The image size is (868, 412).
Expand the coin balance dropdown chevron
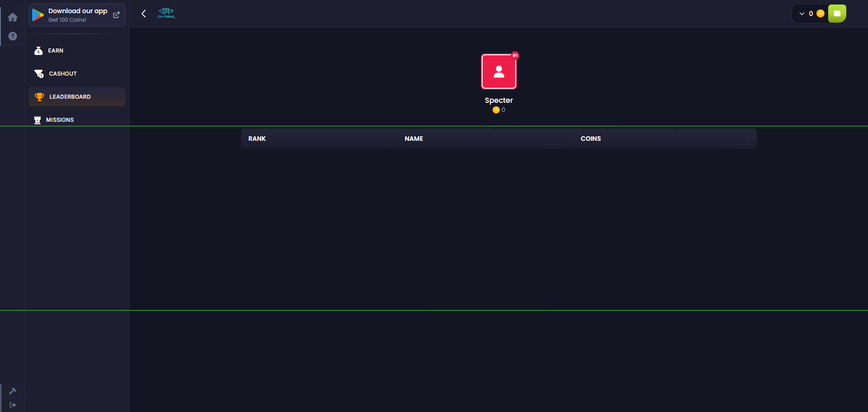(x=802, y=14)
